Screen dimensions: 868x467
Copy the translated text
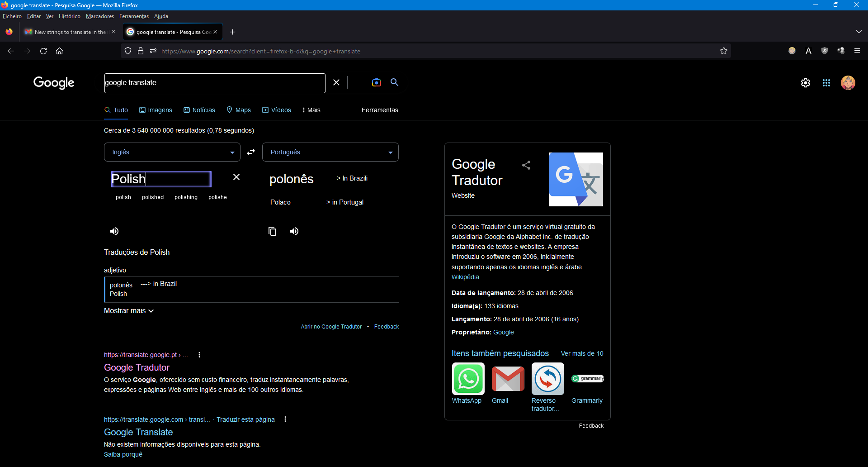click(x=272, y=231)
